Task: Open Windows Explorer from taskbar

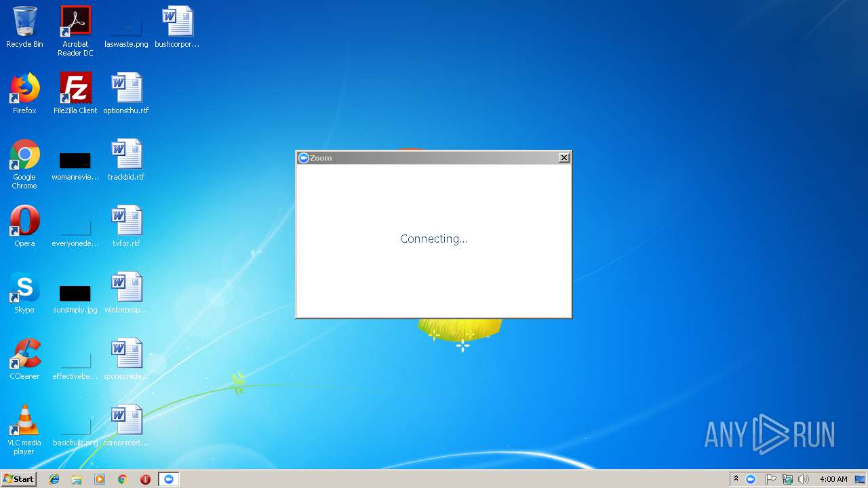Action: pos(77,479)
